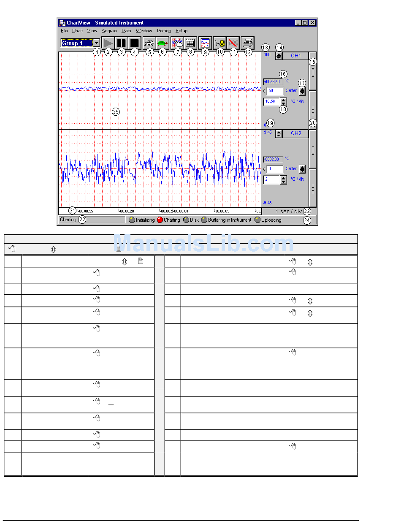Click the CH1 units per div stepper
Screen dimensions: 401x532
283,102
